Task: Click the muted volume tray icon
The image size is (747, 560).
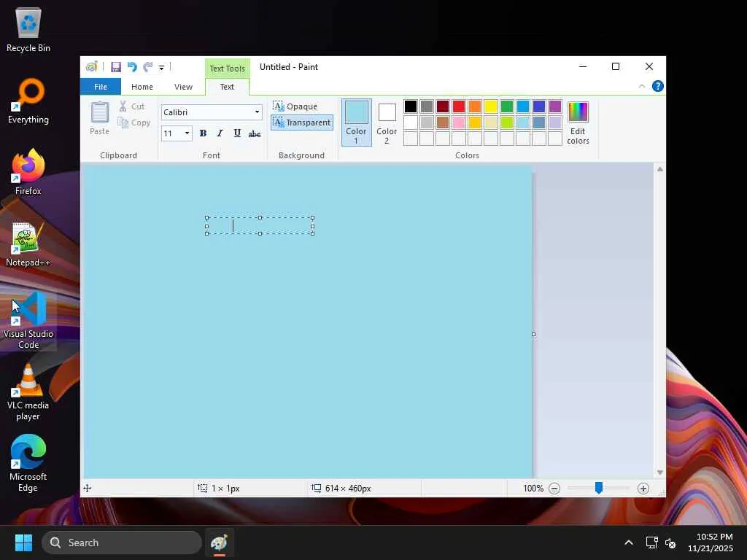Action: pyautogui.click(x=670, y=542)
